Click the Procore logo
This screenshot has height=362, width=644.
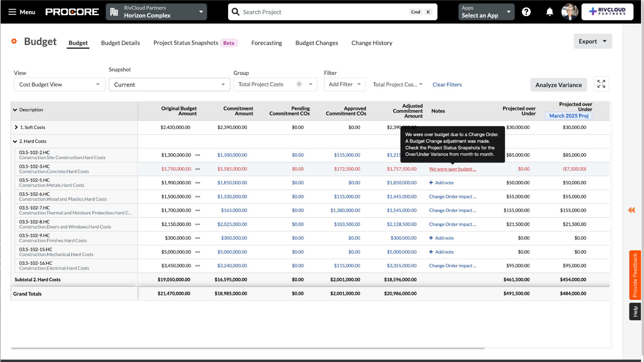72,11
